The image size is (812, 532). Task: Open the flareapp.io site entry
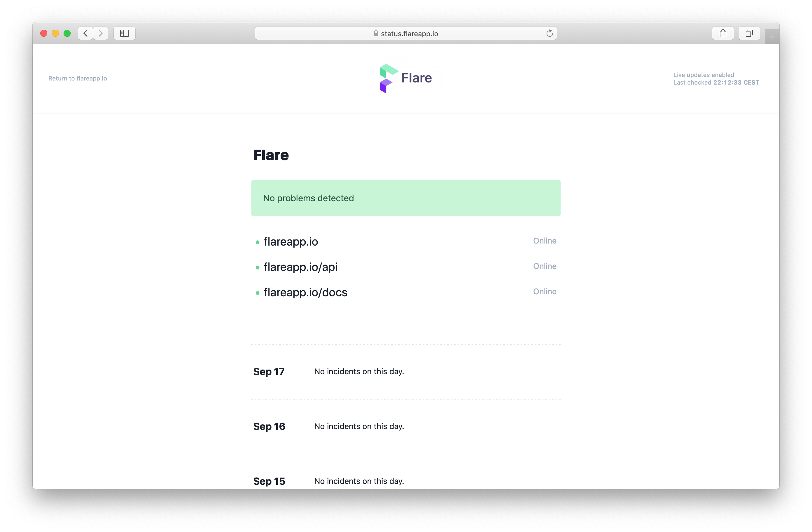[x=291, y=242]
